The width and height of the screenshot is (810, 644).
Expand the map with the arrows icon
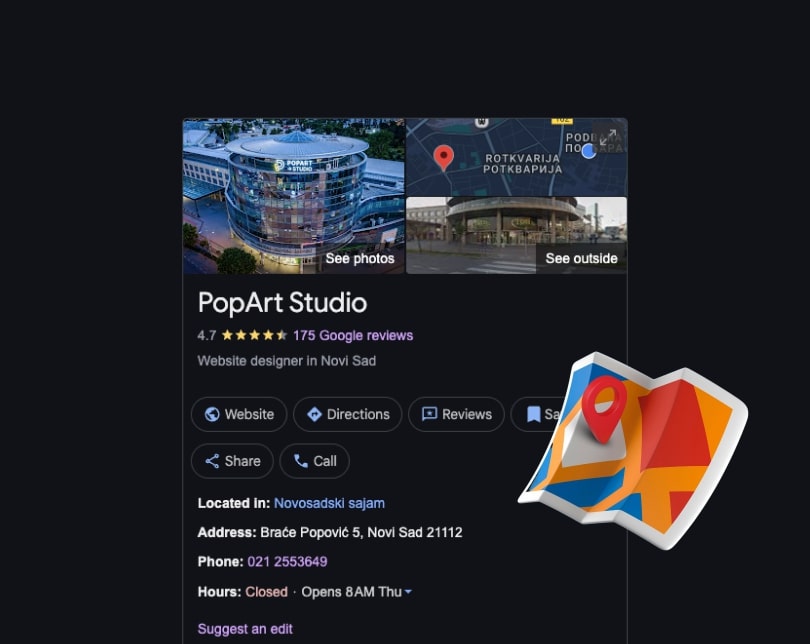click(608, 136)
